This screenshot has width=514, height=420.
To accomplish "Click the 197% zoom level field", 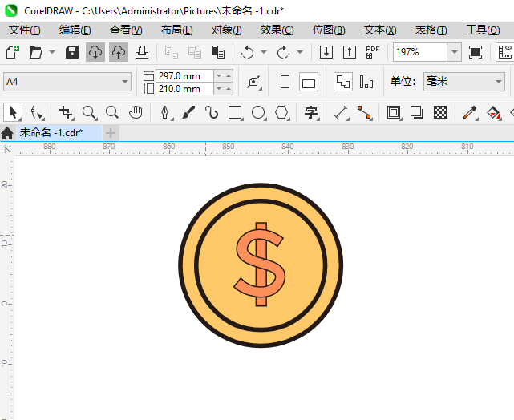I will pos(420,52).
